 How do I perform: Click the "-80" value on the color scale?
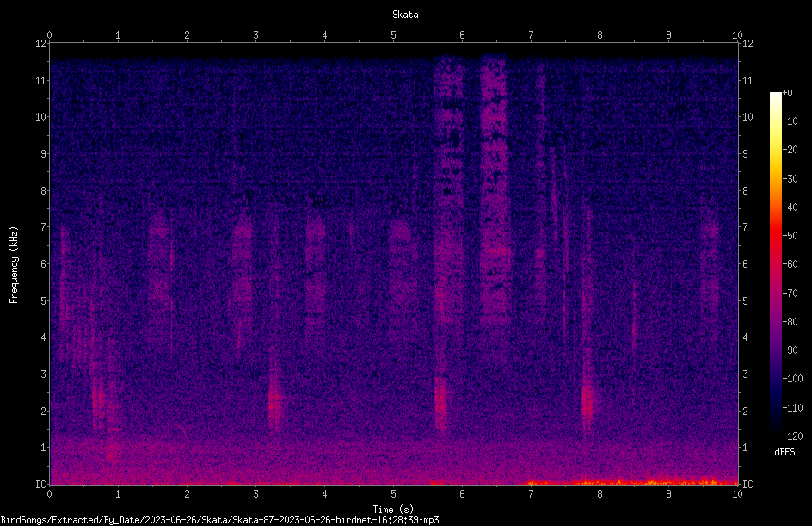[x=790, y=321]
